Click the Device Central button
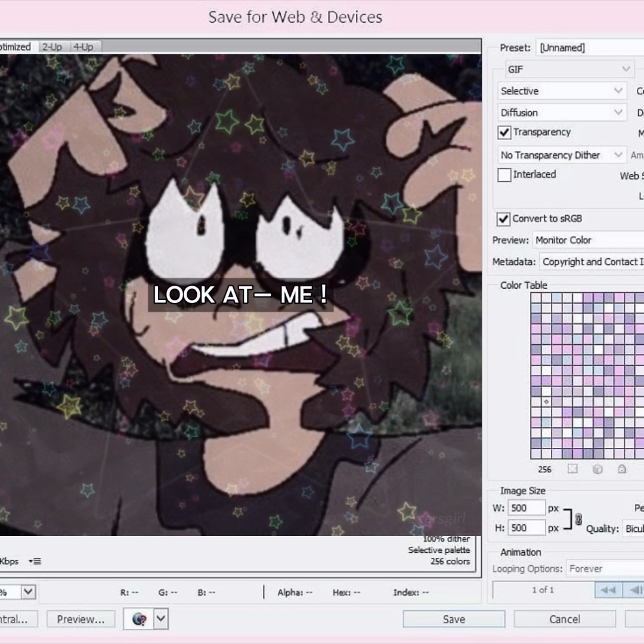Screen dimensions: 644x644 18,619
